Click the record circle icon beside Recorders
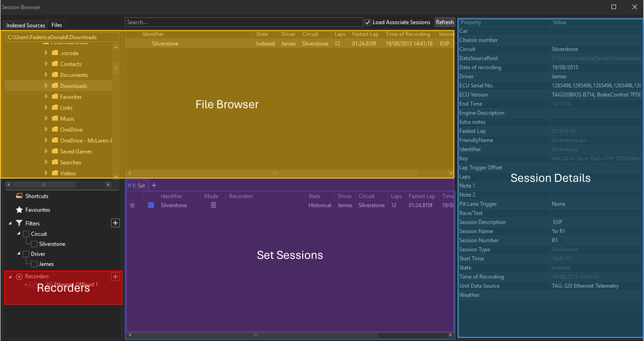 (19, 277)
